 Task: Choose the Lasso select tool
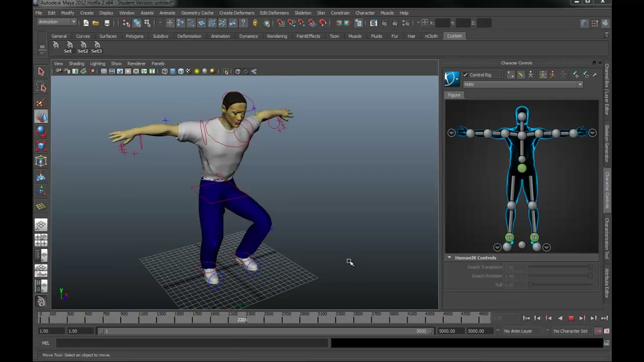[x=41, y=87]
